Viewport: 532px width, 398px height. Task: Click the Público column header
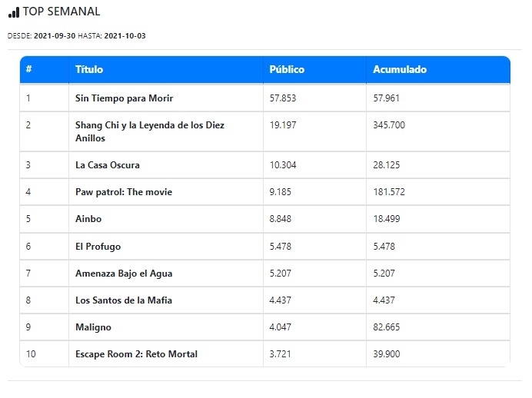pyautogui.click(x=287, y=70)
